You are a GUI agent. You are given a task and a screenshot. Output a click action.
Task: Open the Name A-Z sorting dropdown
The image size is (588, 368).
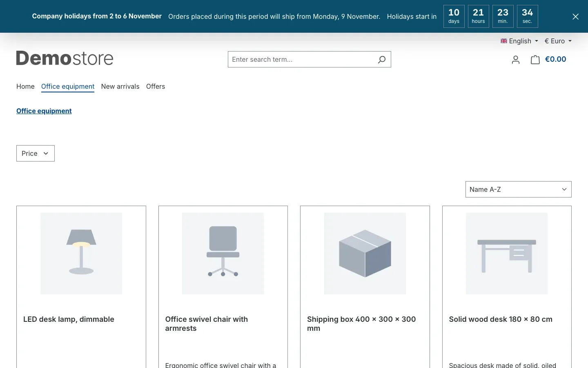click(519, 189)
